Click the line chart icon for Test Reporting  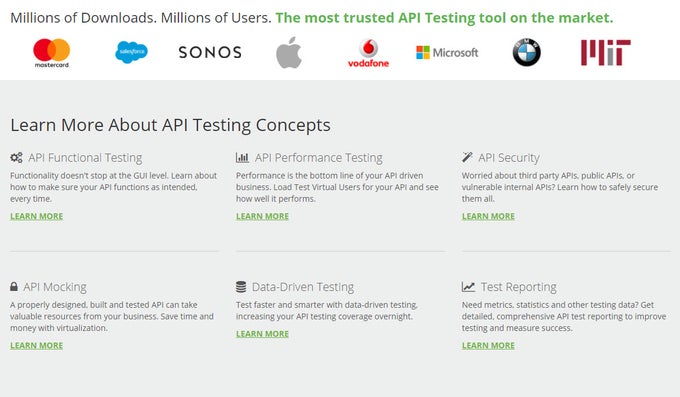point(468,287)
